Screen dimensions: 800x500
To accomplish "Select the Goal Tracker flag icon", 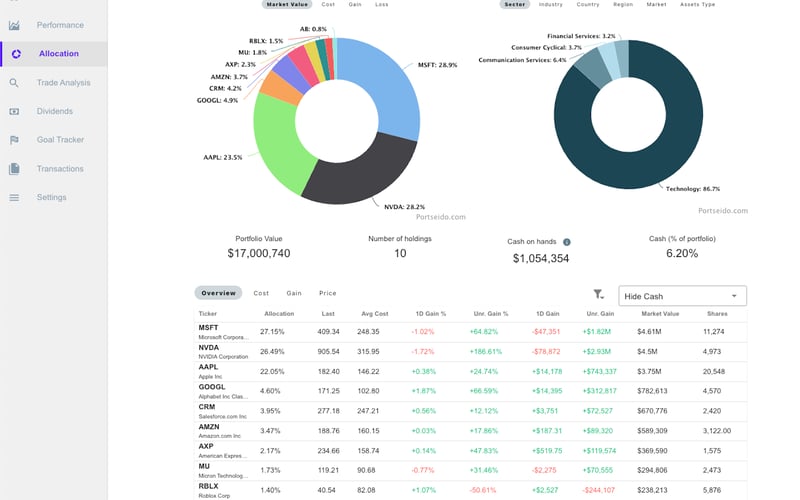I will (14, 140).
